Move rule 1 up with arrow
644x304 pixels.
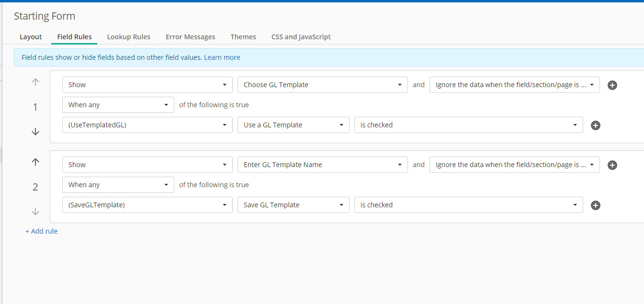(35, 82)
